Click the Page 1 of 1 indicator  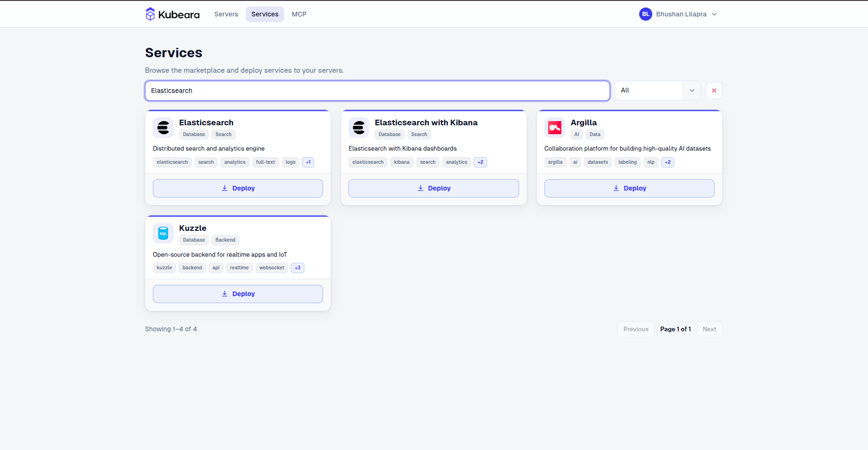pyautogui.click(x=676, y=329)
